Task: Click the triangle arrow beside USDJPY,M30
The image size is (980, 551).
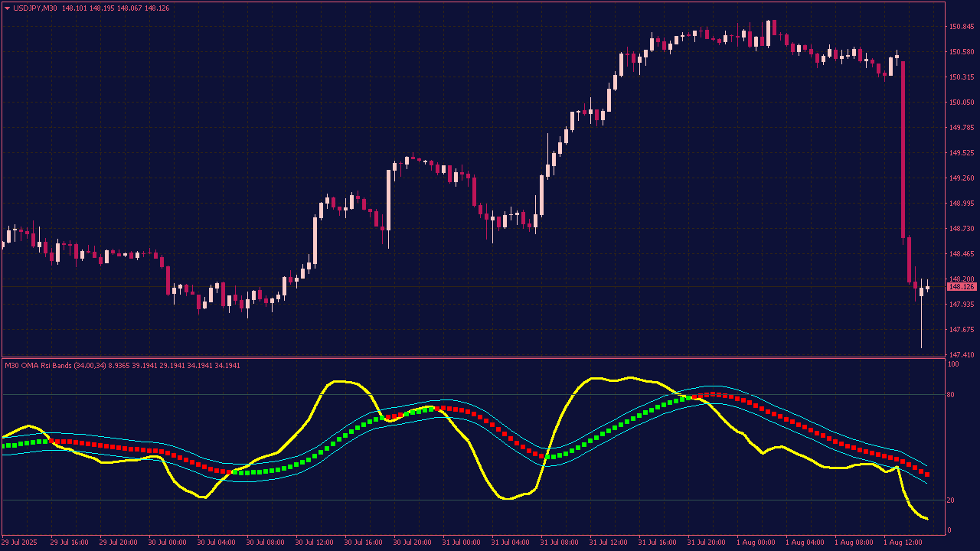Action: [x=7, y=8]
